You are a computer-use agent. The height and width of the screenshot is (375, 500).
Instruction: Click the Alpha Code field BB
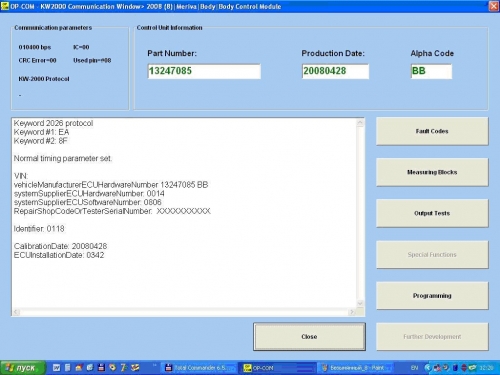point(431,71)
